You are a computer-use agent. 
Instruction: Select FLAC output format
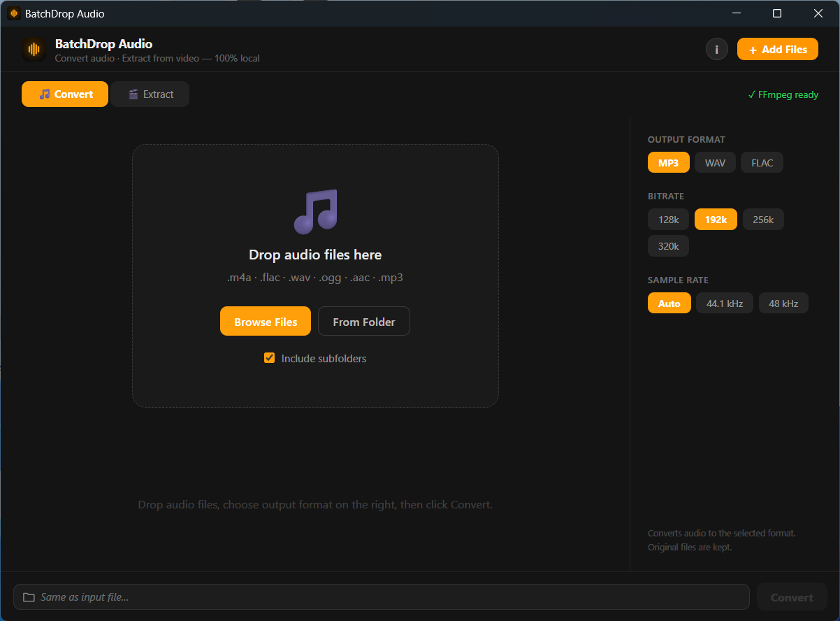762,163
